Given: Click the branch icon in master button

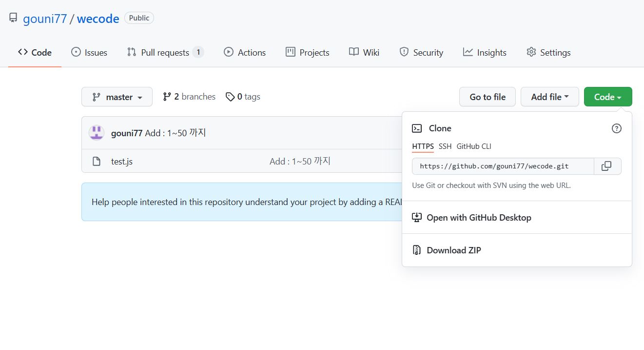Looking at the screenshot, I should click(97, 97).
